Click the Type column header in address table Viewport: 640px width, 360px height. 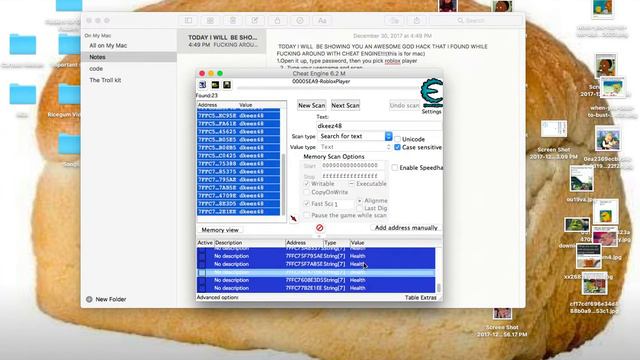[x=336, y=242]
